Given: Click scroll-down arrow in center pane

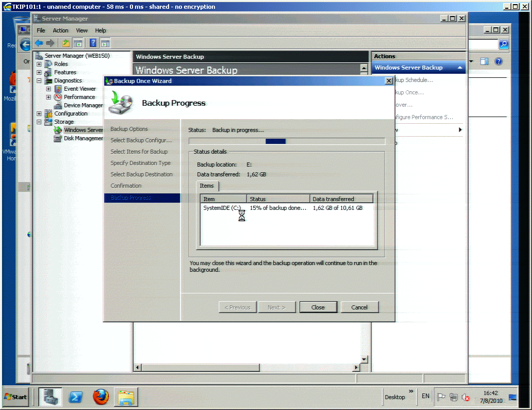Looking at the screenshot, I should click(x=364, y=359).
